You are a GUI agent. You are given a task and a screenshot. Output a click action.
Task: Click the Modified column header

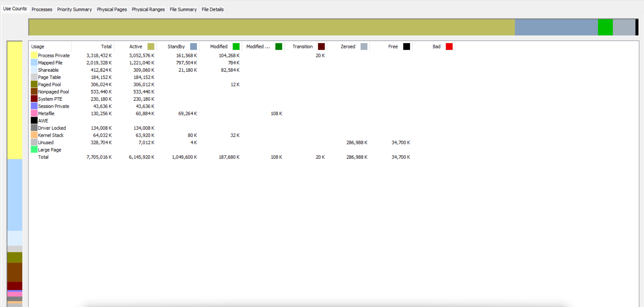coord(221,46)
